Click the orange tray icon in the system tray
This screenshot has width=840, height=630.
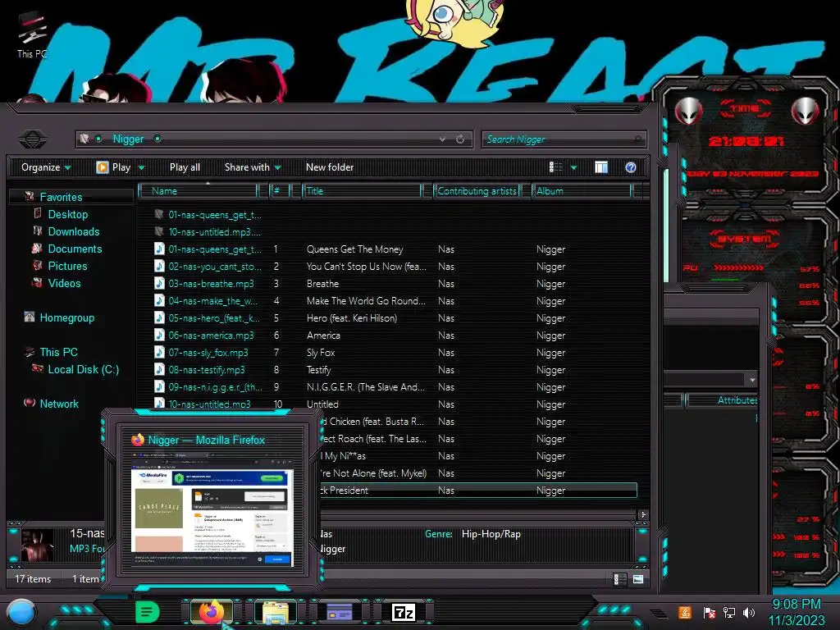coord(685,612)
